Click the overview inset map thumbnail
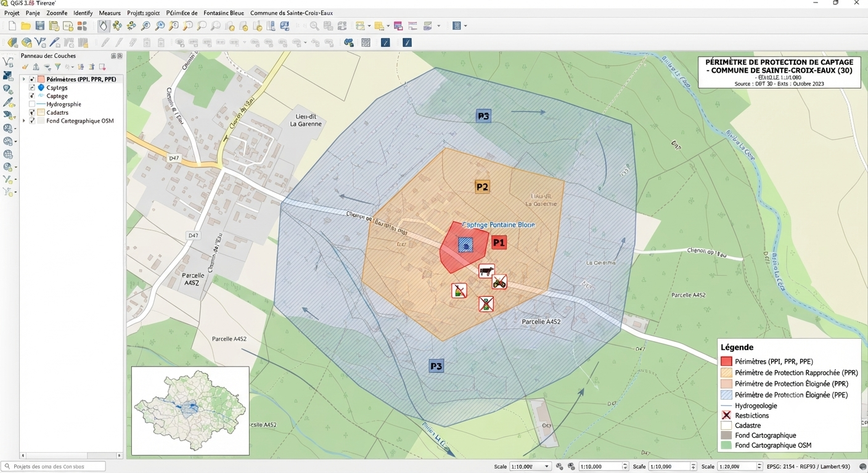This screenshot has height=473, width=868. pos(190,411)
